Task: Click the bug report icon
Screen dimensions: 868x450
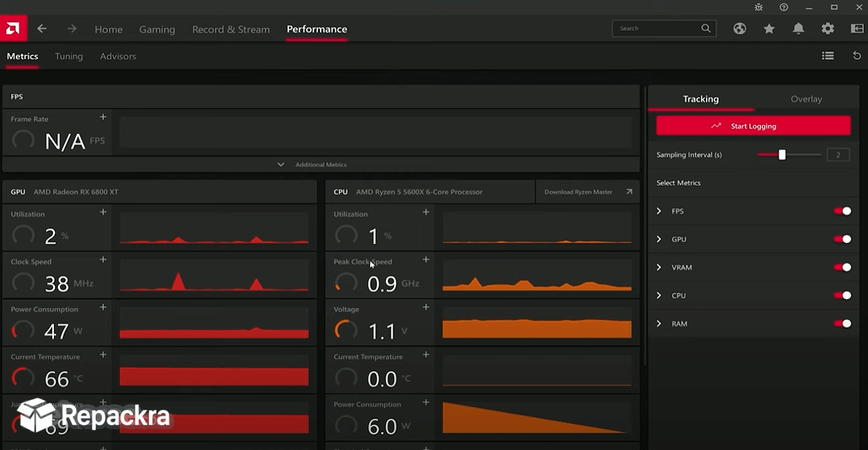Action: click(x=759, y=7)
